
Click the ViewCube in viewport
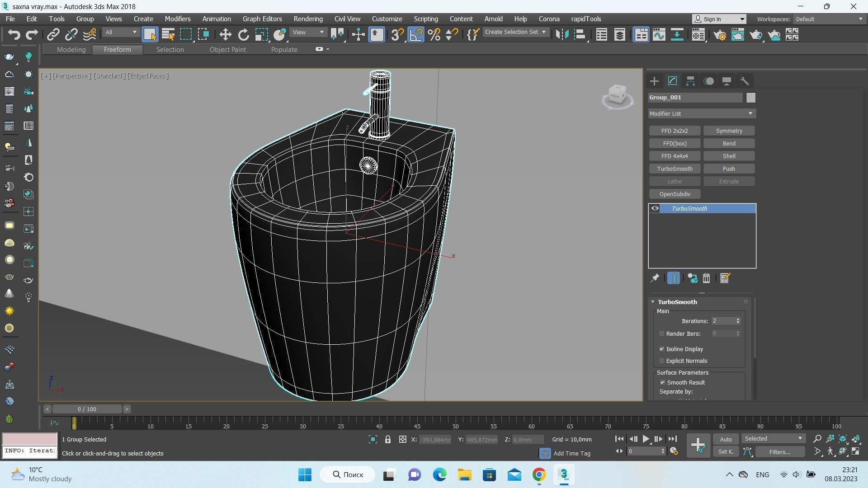coord(617,96)
